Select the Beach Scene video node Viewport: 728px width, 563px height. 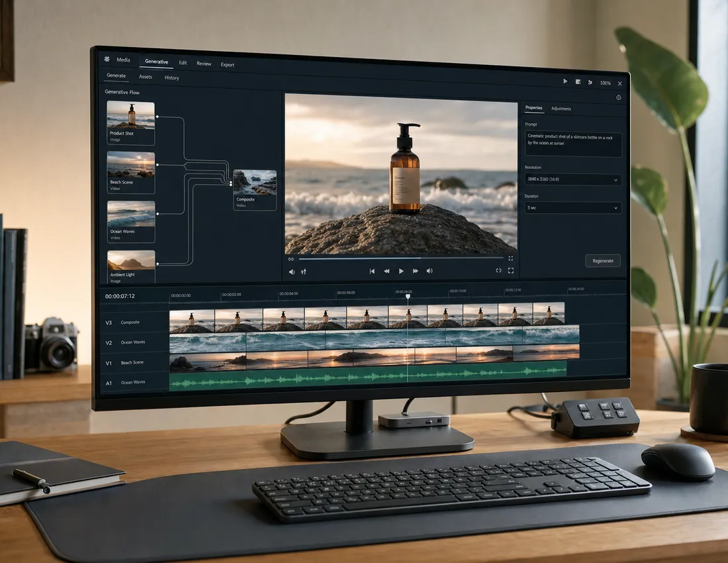pyautogui.click(x=131, y=172)
